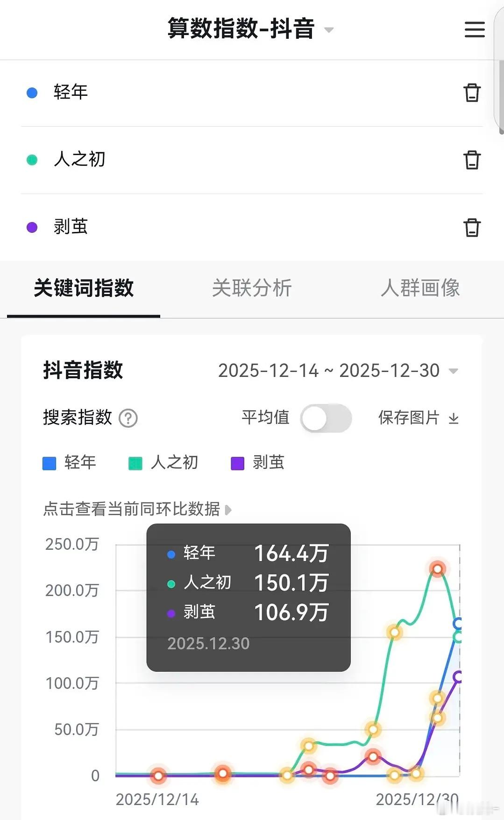Click the blue 轻年 endpoint marker on chart
Viewport: 504px width, 820px height.
click(458, 623)
